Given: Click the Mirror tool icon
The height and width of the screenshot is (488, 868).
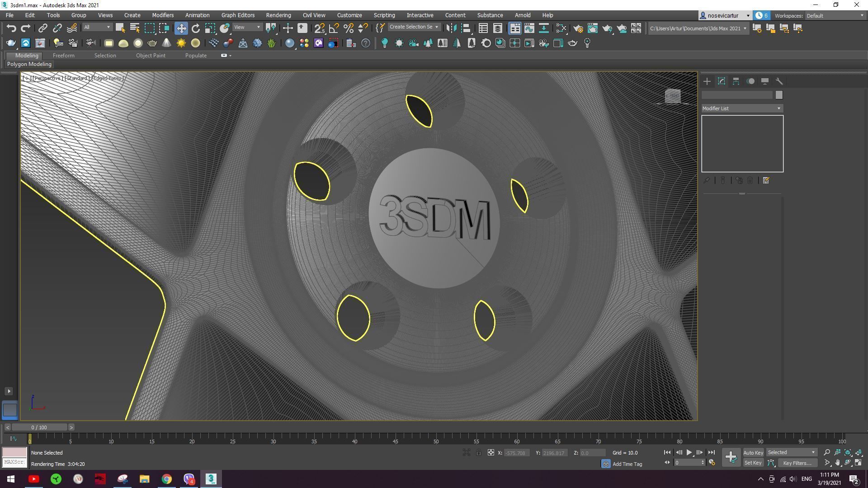Looking at the screenshot, I should point(451,28).
